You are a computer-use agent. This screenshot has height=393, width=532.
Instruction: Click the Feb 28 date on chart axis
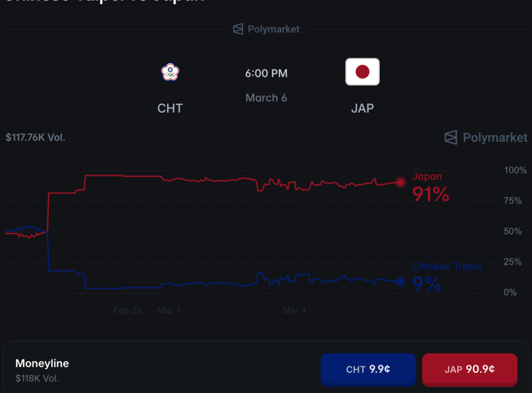pyautogui.click(x=127, y=310)
